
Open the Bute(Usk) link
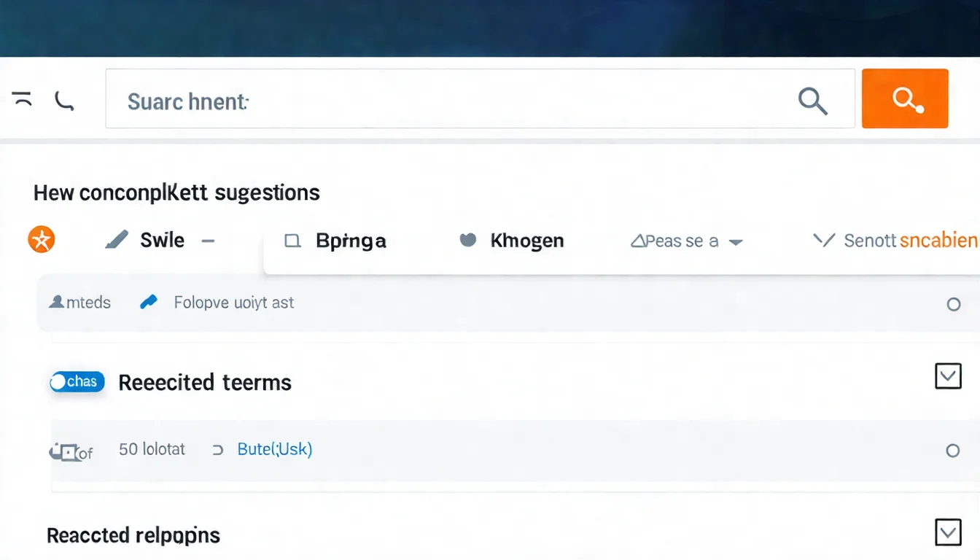tap(275, 449)
